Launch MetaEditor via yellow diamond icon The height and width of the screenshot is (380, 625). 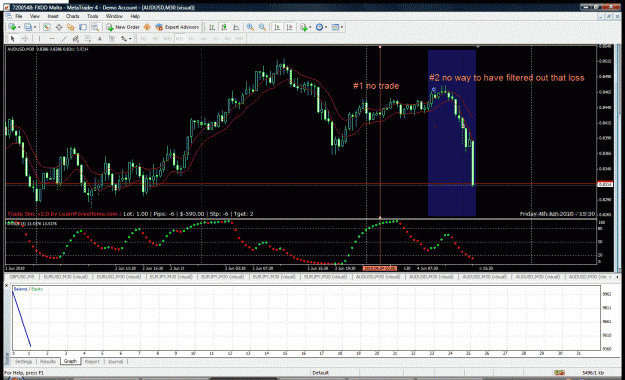147,27
